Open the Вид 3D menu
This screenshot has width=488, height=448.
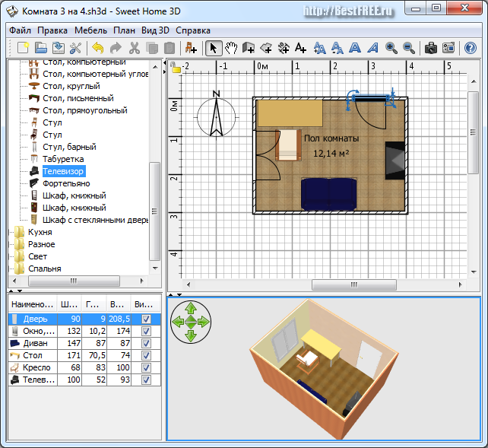[x=155, y=30]
